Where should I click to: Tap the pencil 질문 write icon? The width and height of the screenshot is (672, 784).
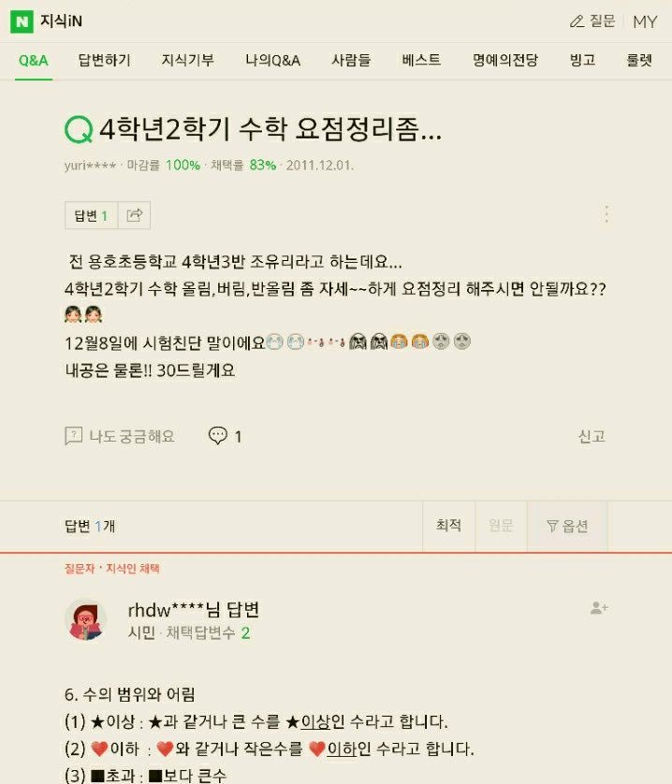(x=577, y=22)
